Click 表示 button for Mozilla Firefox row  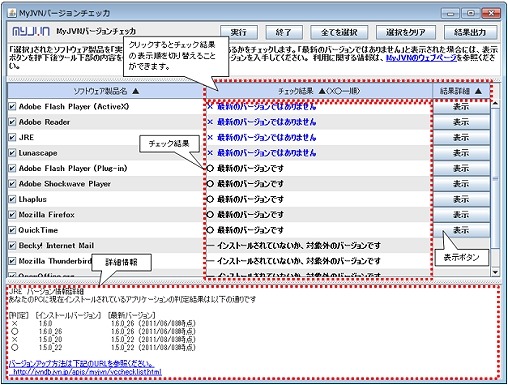[x=461, y=215]
